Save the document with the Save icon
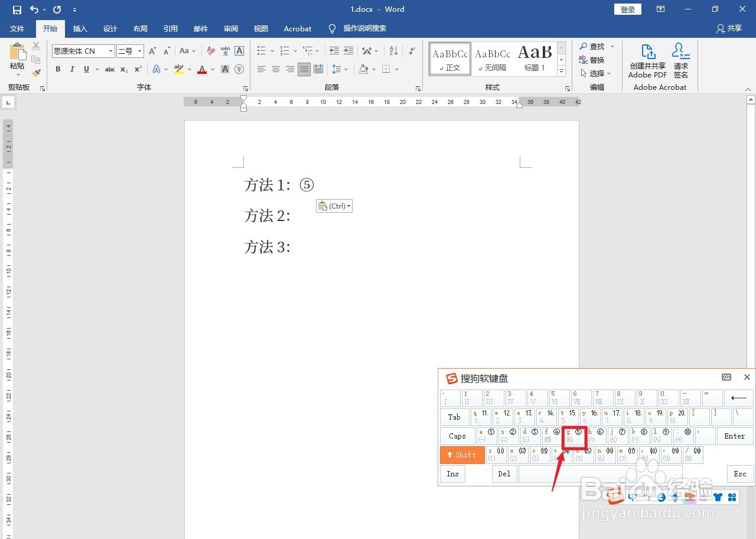756x539 pixels. click(x=17, y=9)
